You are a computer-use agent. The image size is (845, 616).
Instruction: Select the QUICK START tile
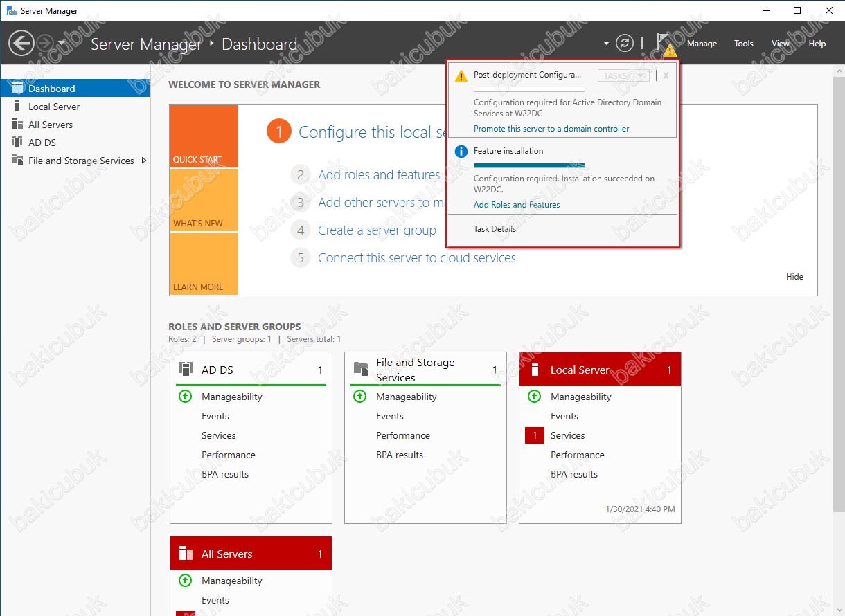coord(204,136)
